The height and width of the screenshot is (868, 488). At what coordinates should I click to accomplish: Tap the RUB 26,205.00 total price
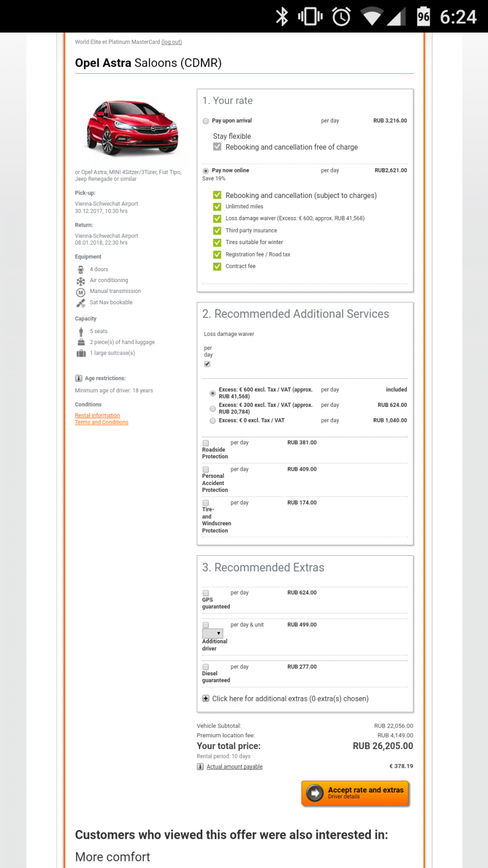383,746
